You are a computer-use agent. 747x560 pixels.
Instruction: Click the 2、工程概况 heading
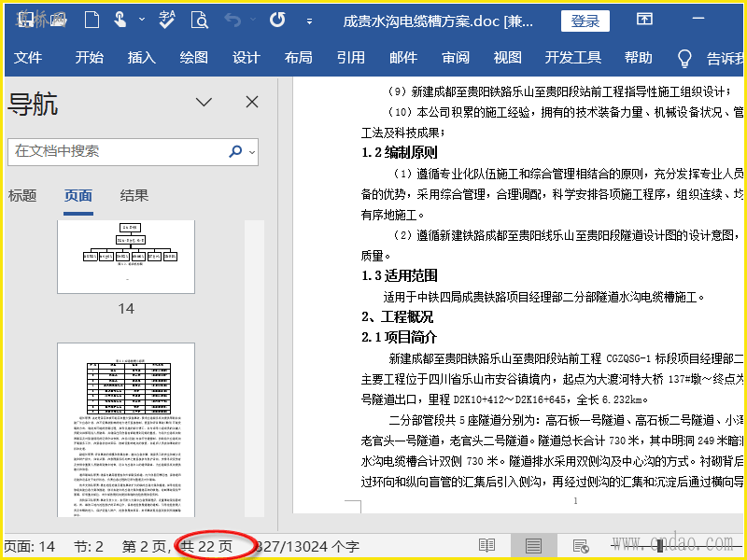coord(398,316)
